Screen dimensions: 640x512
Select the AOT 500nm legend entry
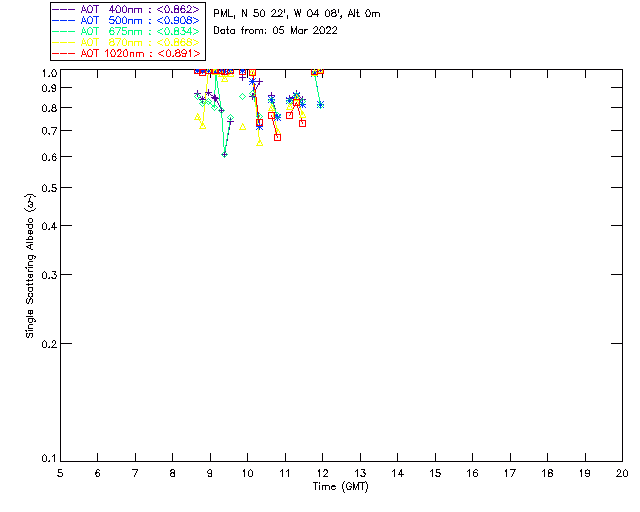pos(126,20)
